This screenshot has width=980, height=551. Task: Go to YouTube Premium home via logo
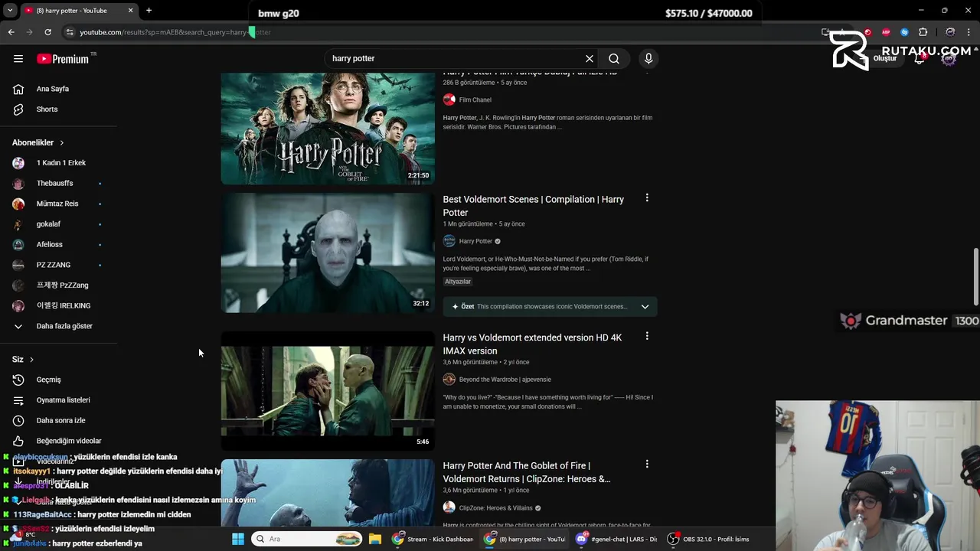pyautogui.click(x=63, y=59)
